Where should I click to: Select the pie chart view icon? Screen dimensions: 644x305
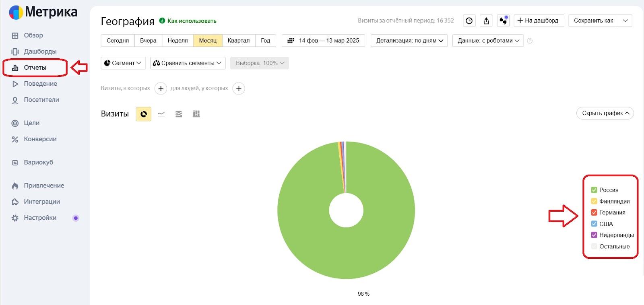[x=143, y=114]
